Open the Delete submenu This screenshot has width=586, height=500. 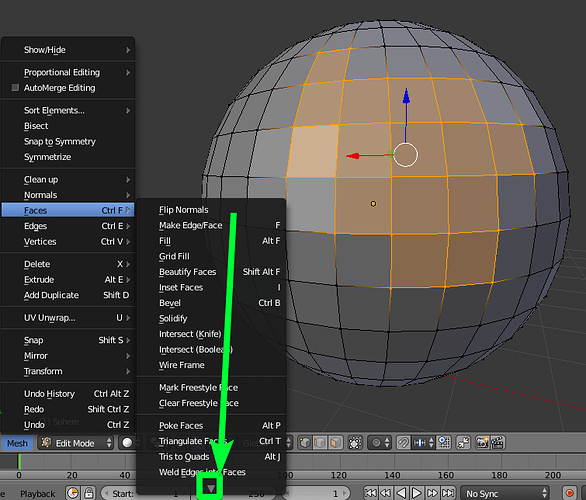[68, 264]
